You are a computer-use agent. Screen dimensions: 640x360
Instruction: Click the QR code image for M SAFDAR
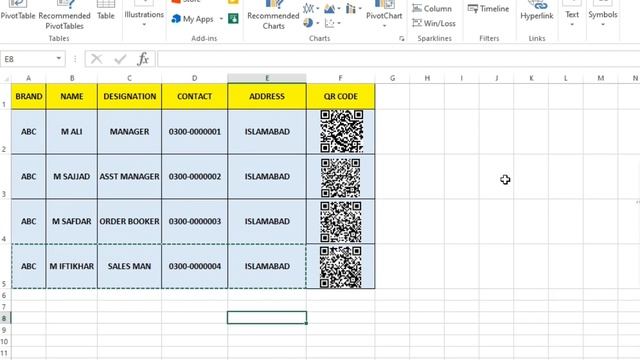tap(341, 222)
